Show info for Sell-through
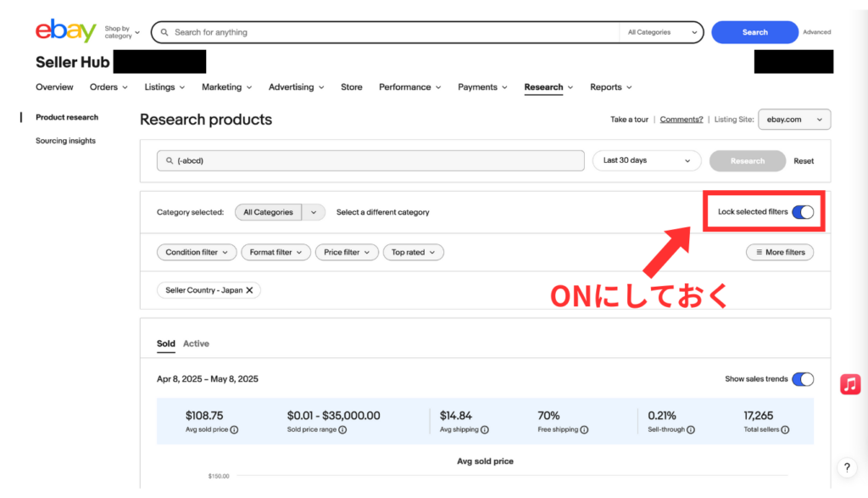The height and width of the screenshot is (498, 868). 691,430
